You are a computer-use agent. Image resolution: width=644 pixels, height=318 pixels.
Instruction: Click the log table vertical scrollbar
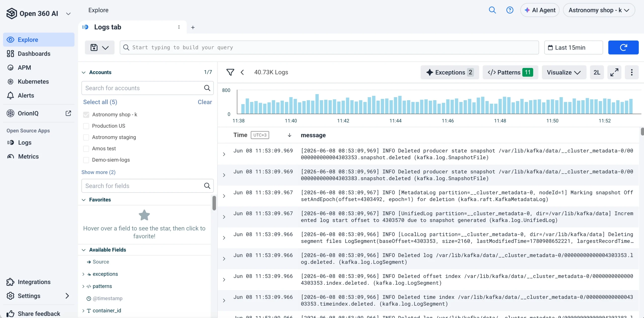(x=642, y=132)
